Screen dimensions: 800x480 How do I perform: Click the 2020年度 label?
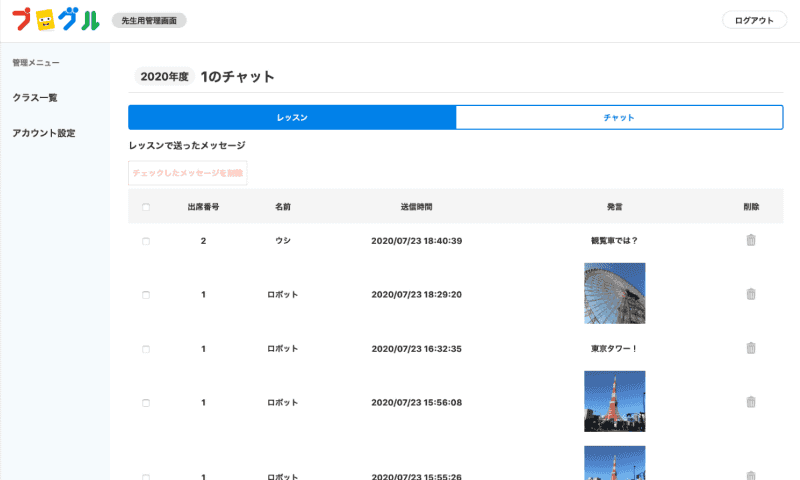[x=164, y=77]
